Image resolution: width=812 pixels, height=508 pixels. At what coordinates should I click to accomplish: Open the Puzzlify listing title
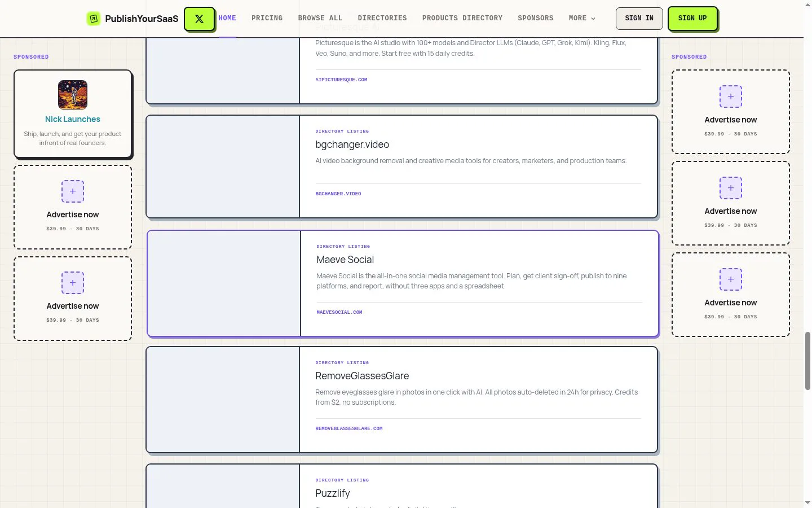(x=333, y=493)
